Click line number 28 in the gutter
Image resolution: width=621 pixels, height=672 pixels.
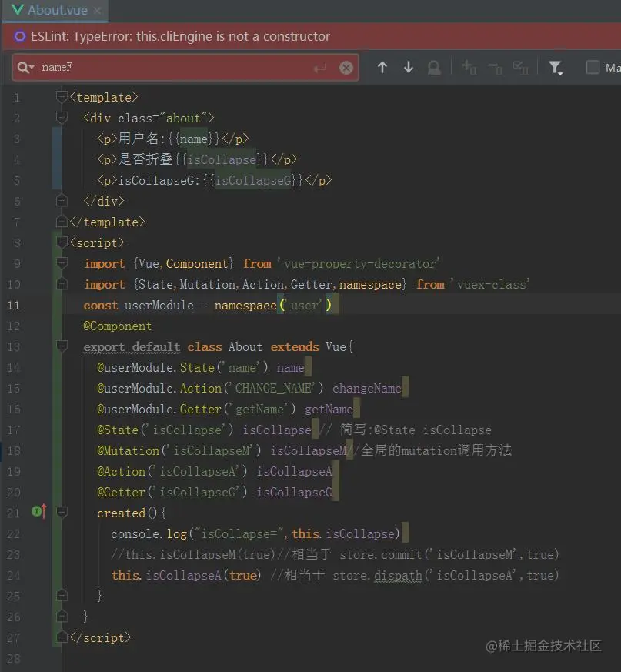pos(14,659)
